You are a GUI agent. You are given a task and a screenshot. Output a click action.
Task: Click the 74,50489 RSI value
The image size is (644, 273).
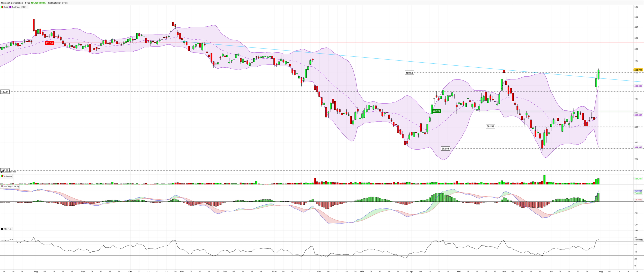[x=639, y=240]
